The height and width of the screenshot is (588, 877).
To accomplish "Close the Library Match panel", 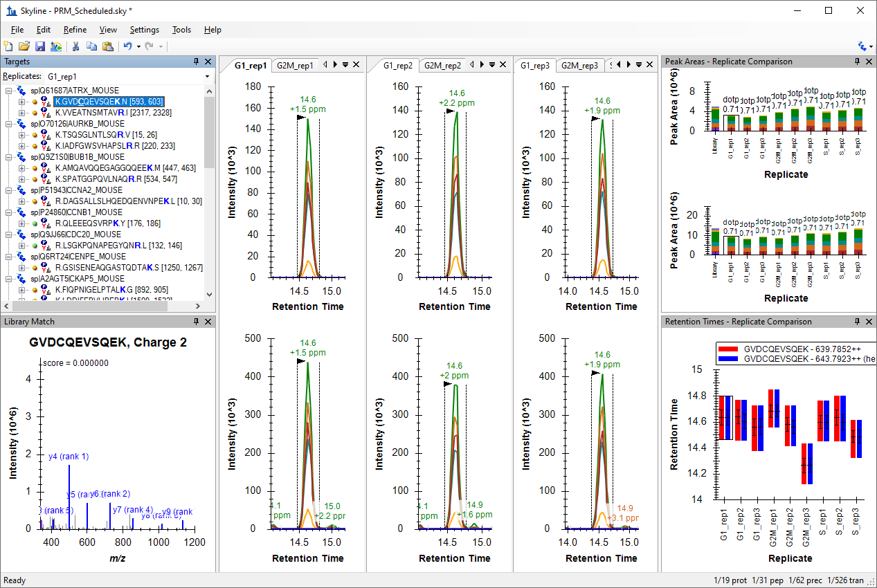I will click(x=209, y=322).
